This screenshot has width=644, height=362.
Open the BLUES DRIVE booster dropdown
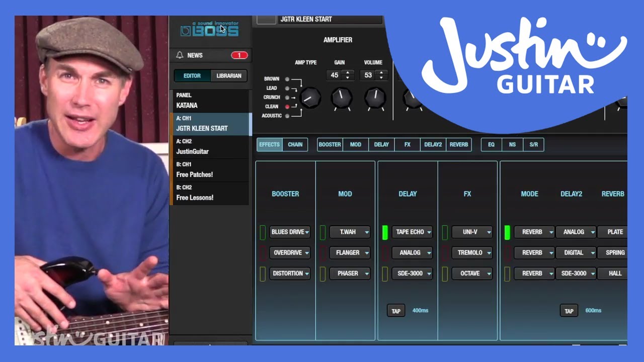tap(290, 232)
